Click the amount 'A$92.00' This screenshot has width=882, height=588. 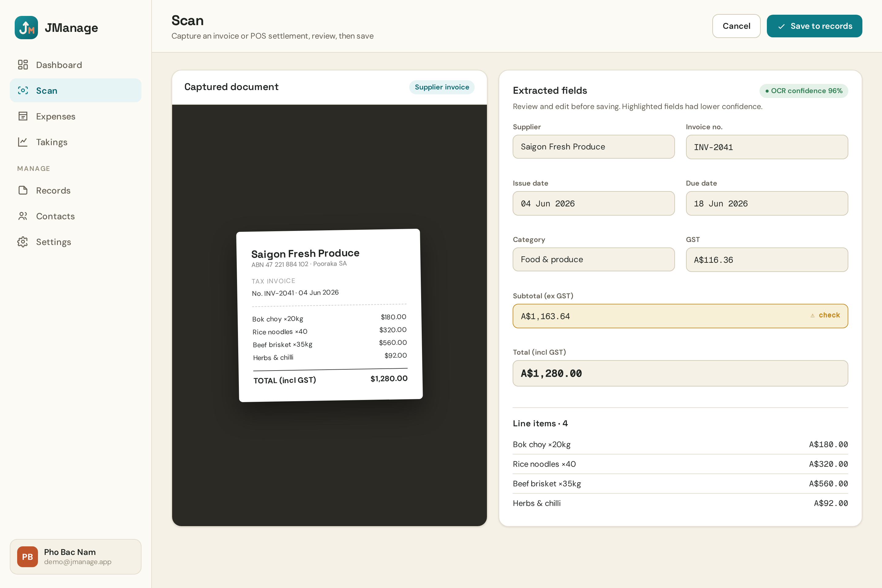(831, 503)
